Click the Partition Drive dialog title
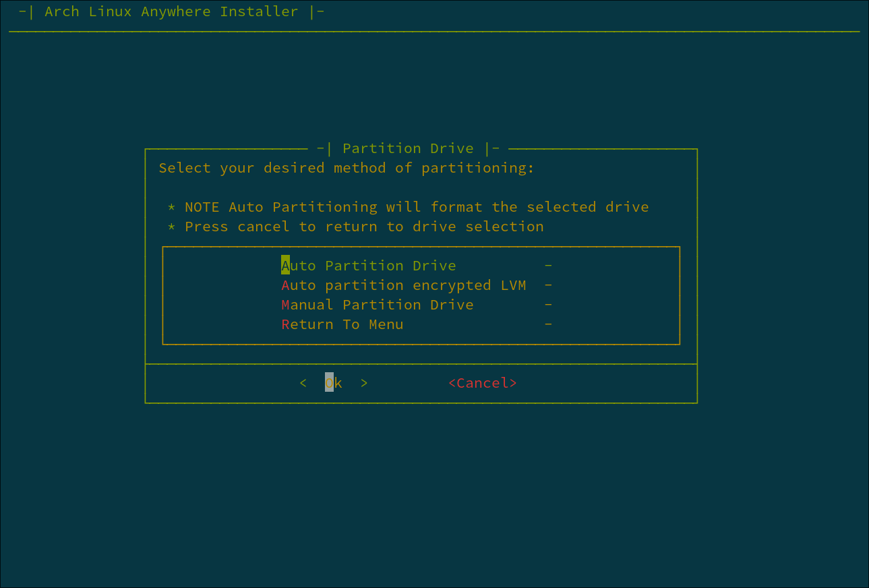The image size is (869, 588). coord(408,148)
